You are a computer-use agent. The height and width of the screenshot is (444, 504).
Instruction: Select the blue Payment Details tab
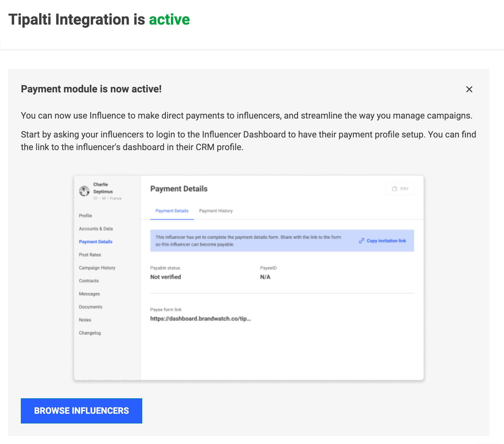[x=172, y=211]
